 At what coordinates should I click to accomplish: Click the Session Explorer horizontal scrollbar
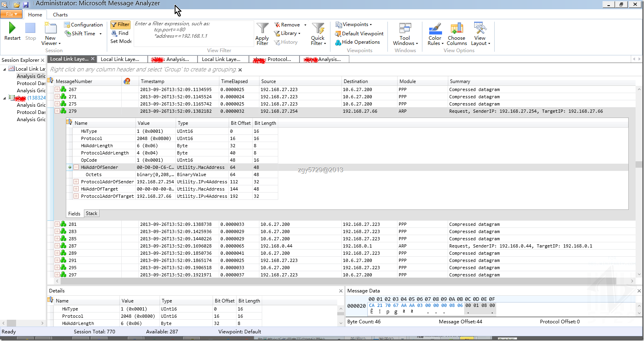23,323
